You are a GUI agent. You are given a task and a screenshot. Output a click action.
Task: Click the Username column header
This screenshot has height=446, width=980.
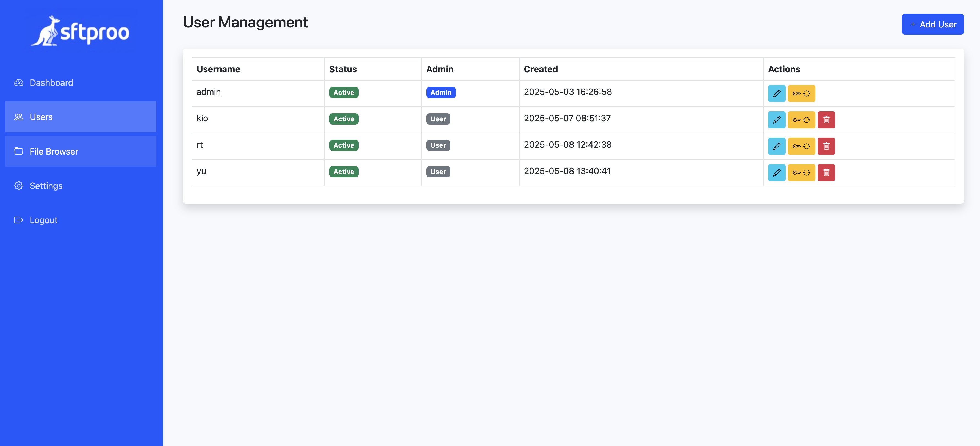point(218,69)
